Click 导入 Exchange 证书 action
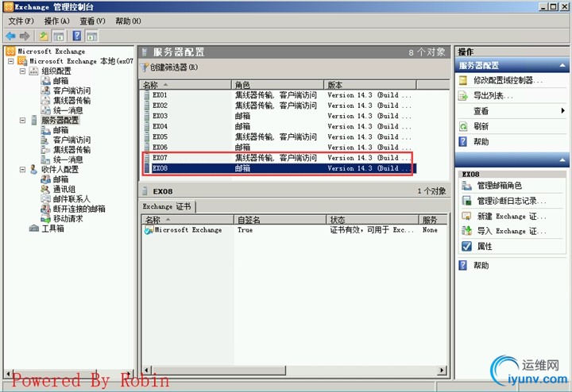This screenshot has height=392, width=572. click(x=504, y=231)
